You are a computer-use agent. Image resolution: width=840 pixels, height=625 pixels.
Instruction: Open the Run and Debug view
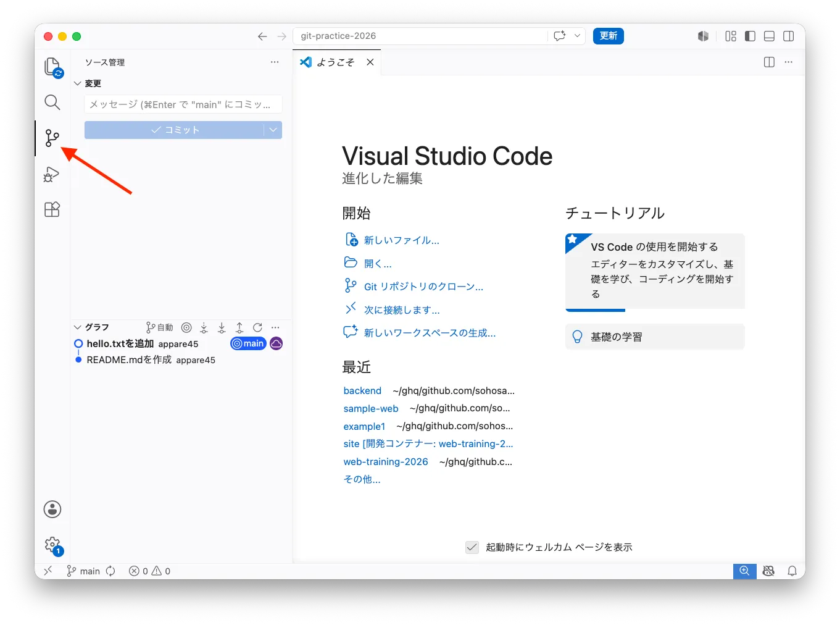click(x=52, y=175)
